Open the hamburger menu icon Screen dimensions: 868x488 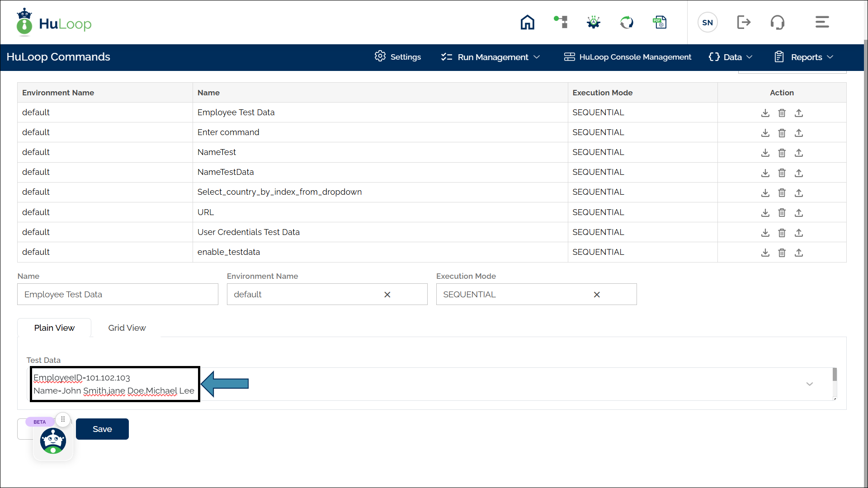822,22
